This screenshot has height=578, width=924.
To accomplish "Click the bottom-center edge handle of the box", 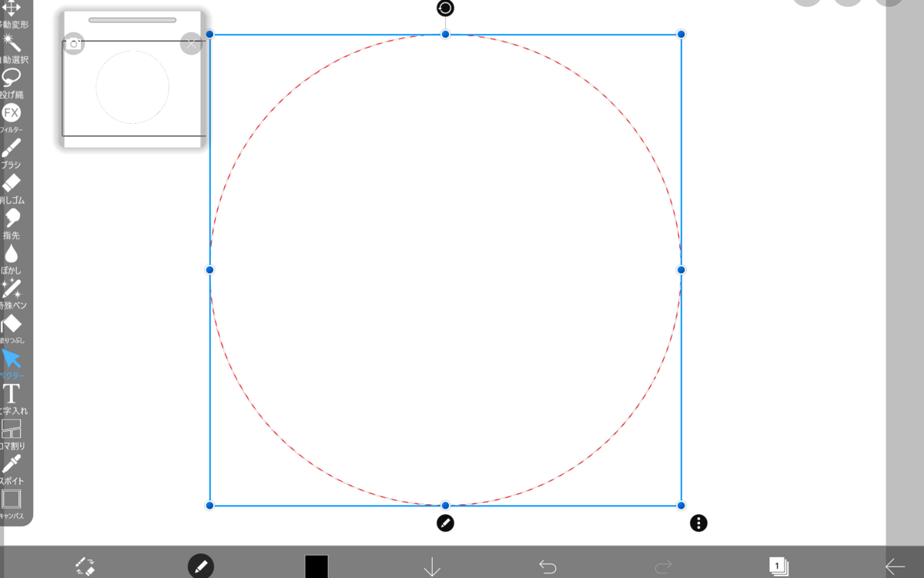I will [445, 506].
